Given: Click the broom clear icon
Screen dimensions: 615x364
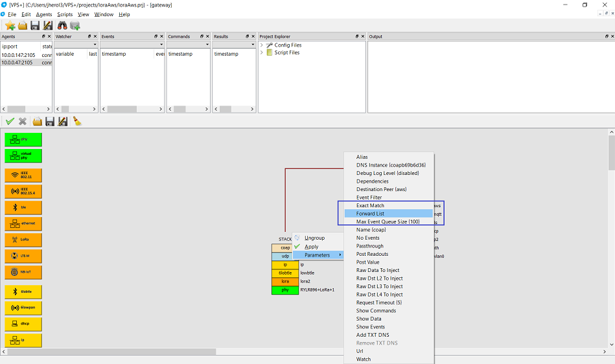Looking at the screenshot, I should [76, 121].
